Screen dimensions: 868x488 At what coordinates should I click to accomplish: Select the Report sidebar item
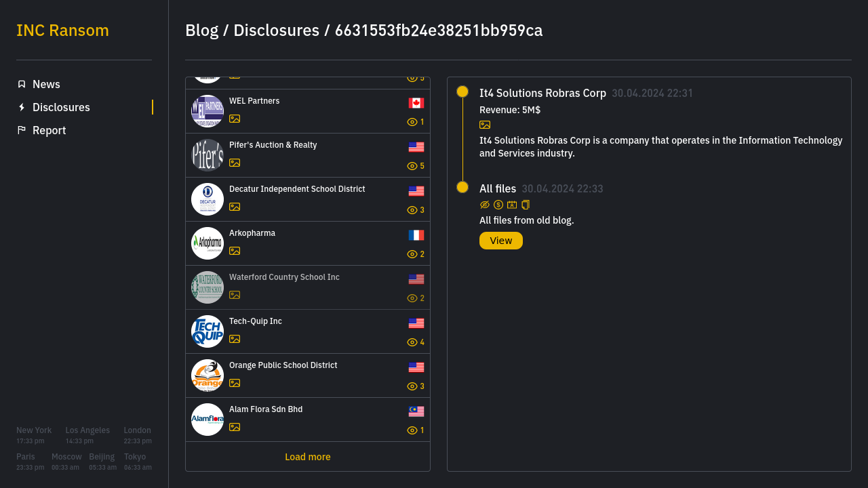click(49, 130)
